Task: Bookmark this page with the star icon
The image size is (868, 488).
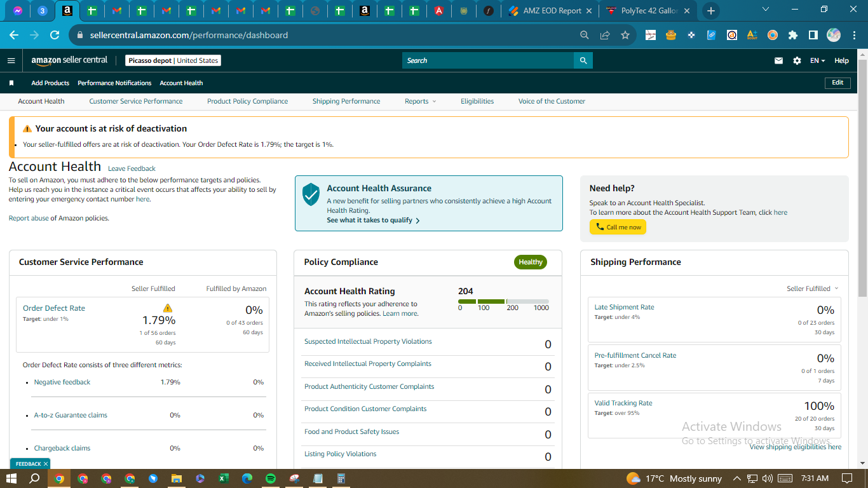Action: [x=625, y=35]
